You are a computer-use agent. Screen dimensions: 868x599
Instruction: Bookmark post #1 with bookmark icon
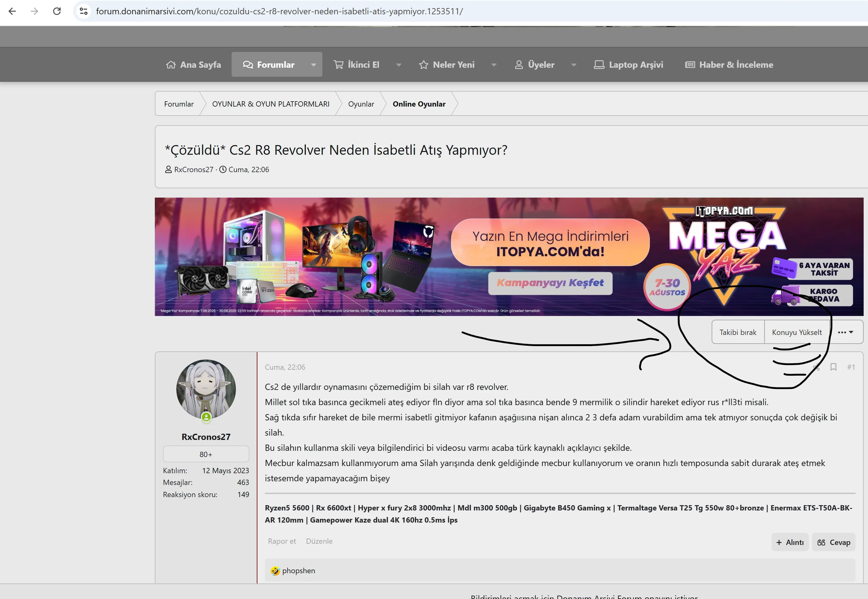coord(833,367)
